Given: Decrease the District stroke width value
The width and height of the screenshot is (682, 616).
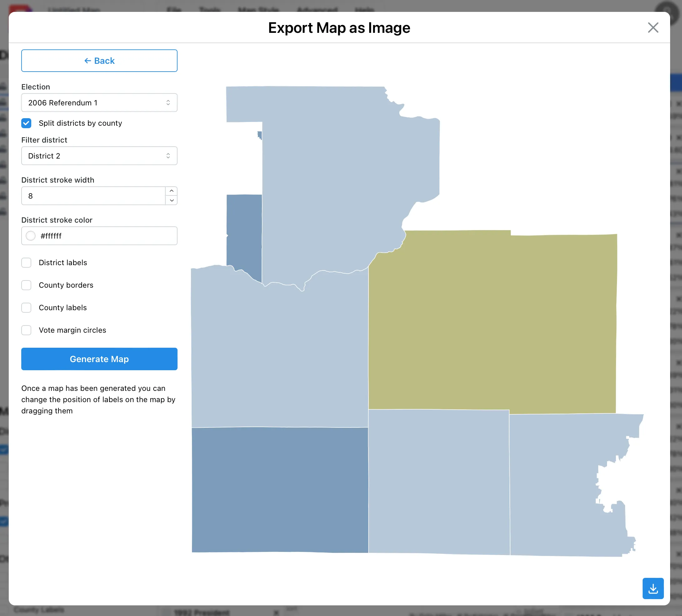Looking at the screenshot, I should (x=172, y=201).
